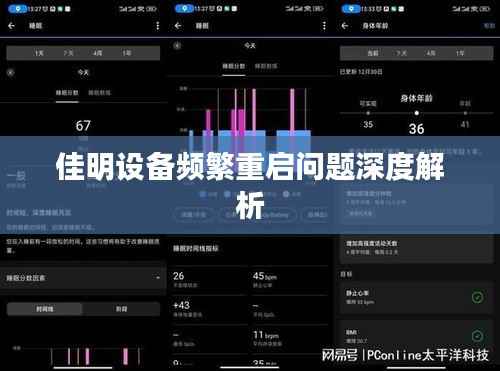Viewport: 500px width, 371px height.
Task: Select the 1年 range in the body age screen
Action: click(460, 53)
